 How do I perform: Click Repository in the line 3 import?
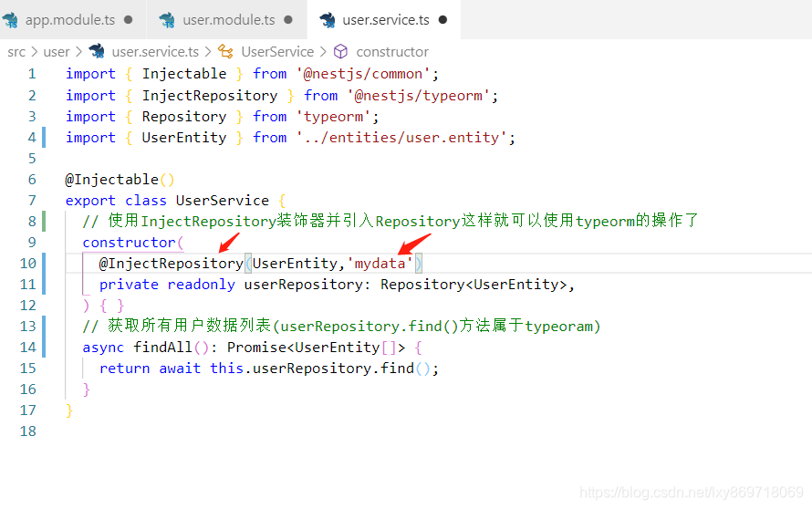click(x=184, y=117)
